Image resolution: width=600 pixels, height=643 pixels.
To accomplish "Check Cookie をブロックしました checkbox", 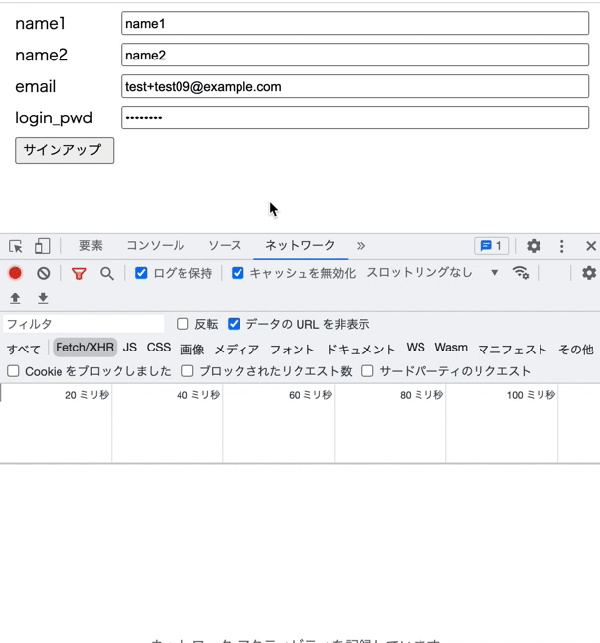I will 13,371.
